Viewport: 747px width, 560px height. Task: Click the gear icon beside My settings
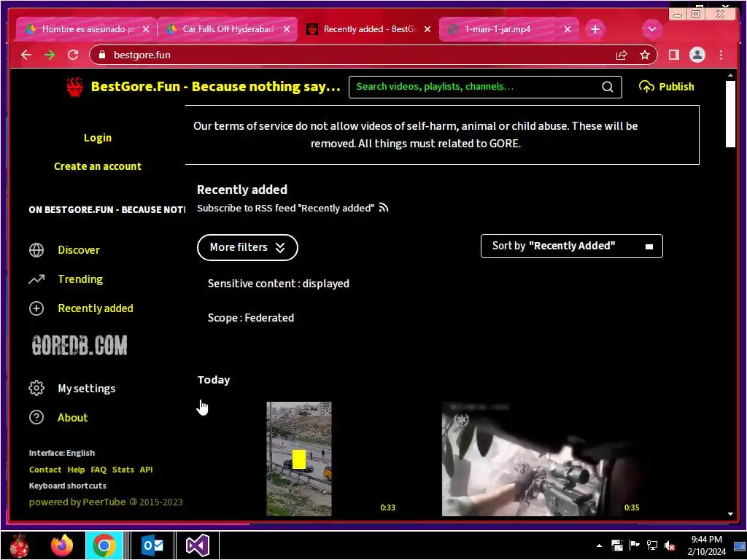point(36,388)
